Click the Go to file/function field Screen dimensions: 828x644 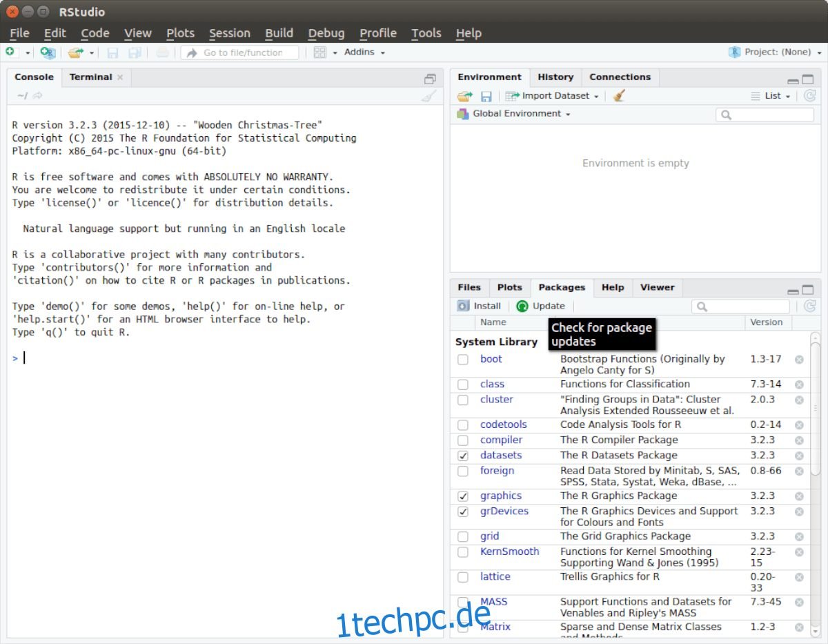point(240,52)
